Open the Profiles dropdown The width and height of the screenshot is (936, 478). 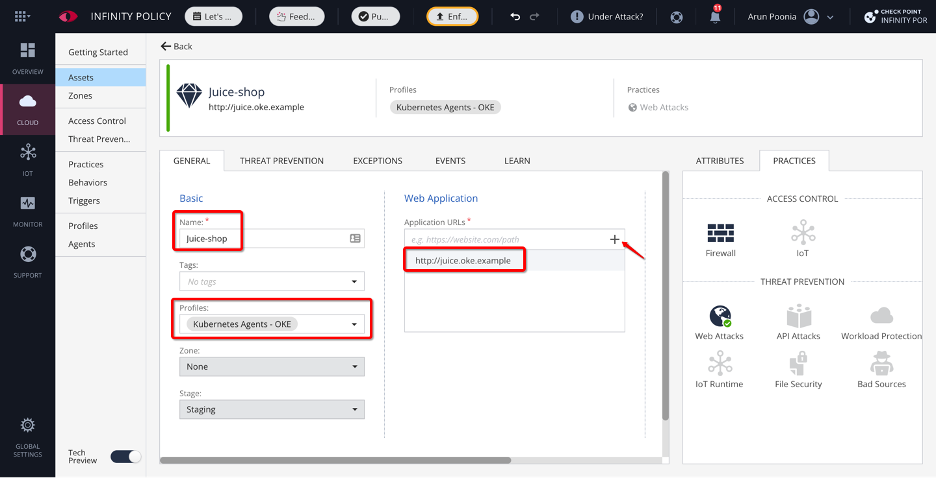(x=354, y=324)
